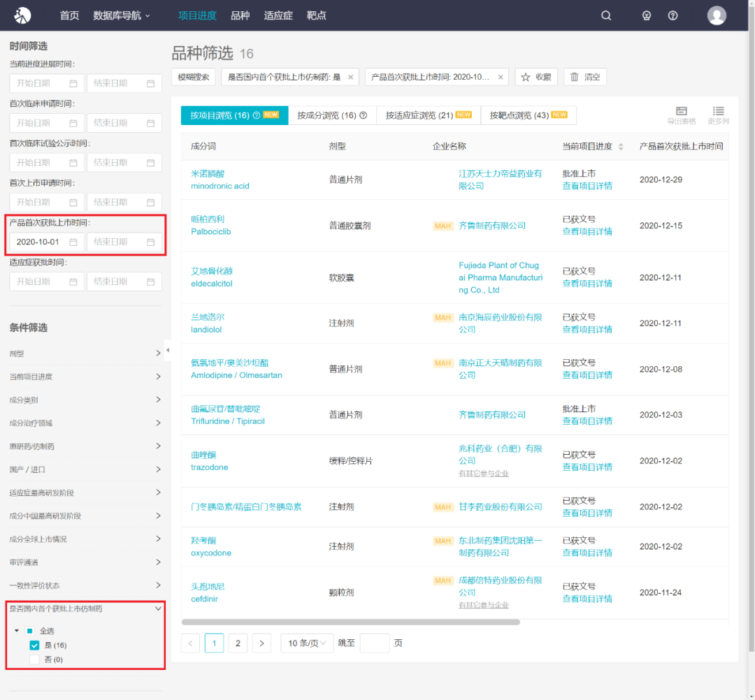Open the 项目进度 navigation item
Image resolution: width=755 pixels, height=700 pixels.
(197, 15)
